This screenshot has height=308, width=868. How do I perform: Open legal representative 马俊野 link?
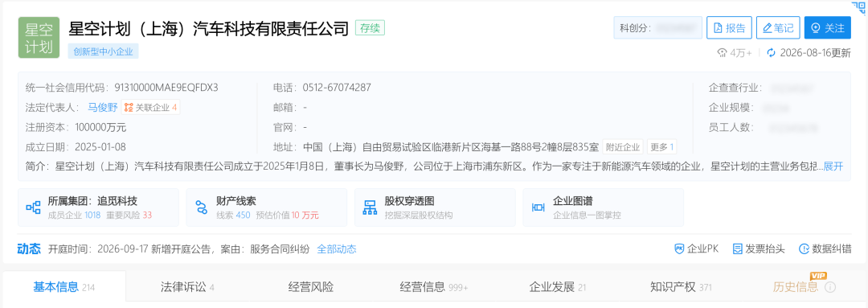point(103,108)
